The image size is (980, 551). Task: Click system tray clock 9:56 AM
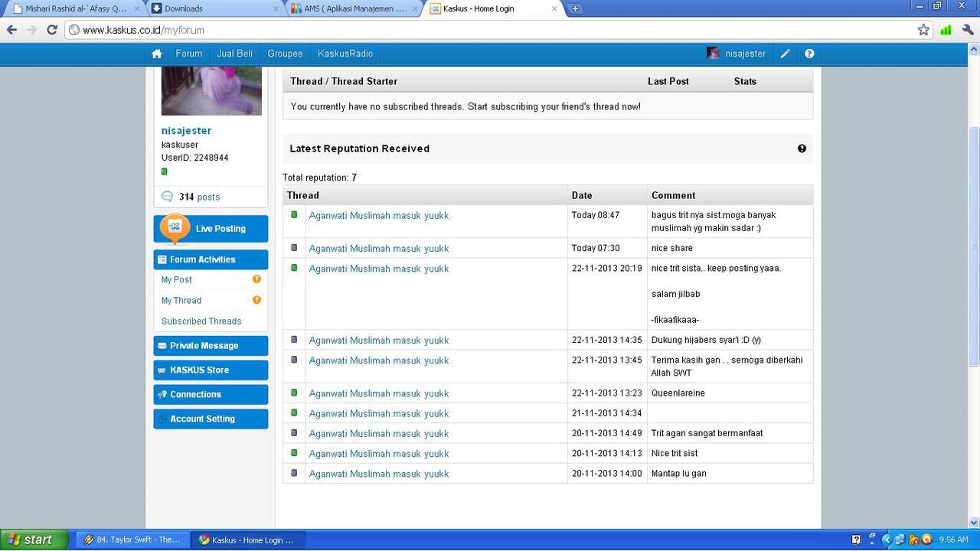[953, 540]
